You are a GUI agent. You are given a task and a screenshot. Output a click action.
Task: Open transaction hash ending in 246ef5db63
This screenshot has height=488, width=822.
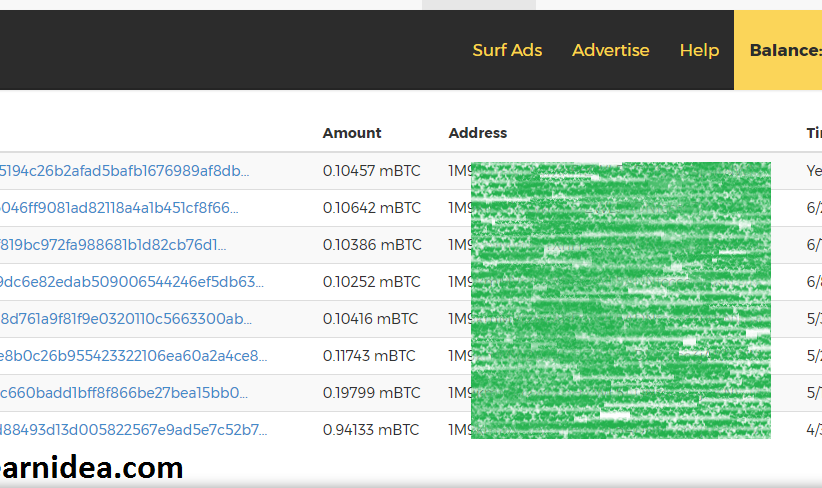tap(132, 282)
